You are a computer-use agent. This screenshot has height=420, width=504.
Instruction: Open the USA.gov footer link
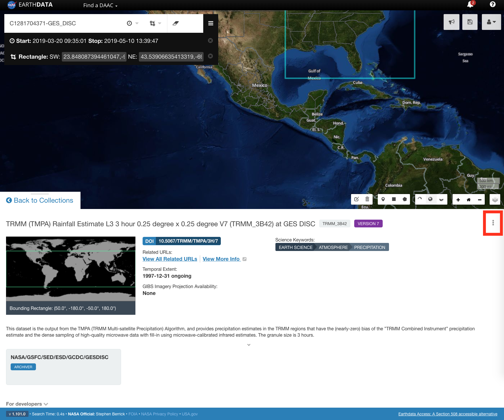tap(190, 414)
